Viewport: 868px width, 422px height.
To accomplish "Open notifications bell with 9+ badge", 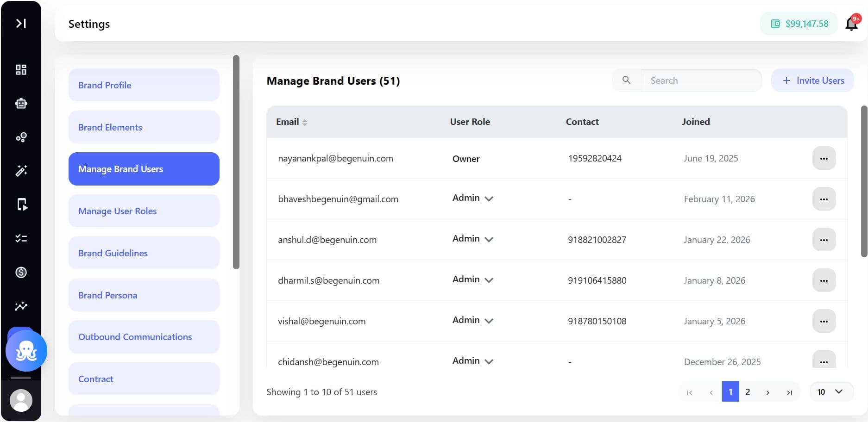I will tap(852, 23).
